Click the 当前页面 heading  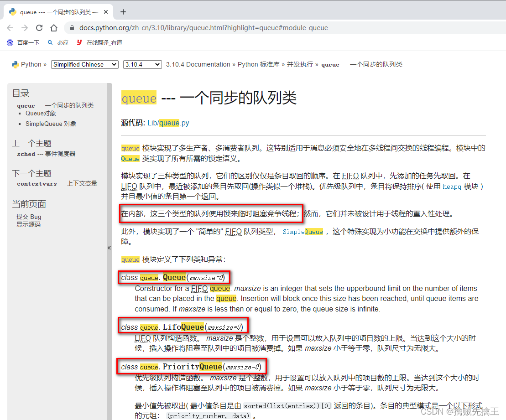29,204
